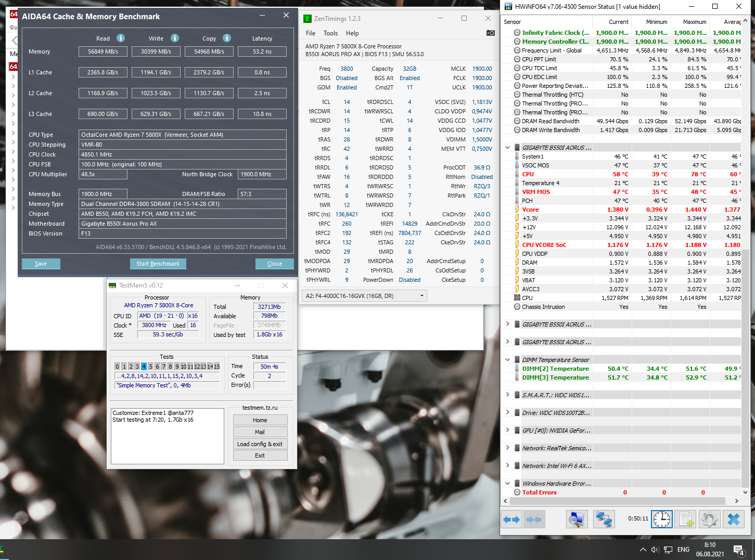The image size is (755, 560).
Task: Click the info icon next to Copy in AIDA64
Action: [x=227, y=38]
